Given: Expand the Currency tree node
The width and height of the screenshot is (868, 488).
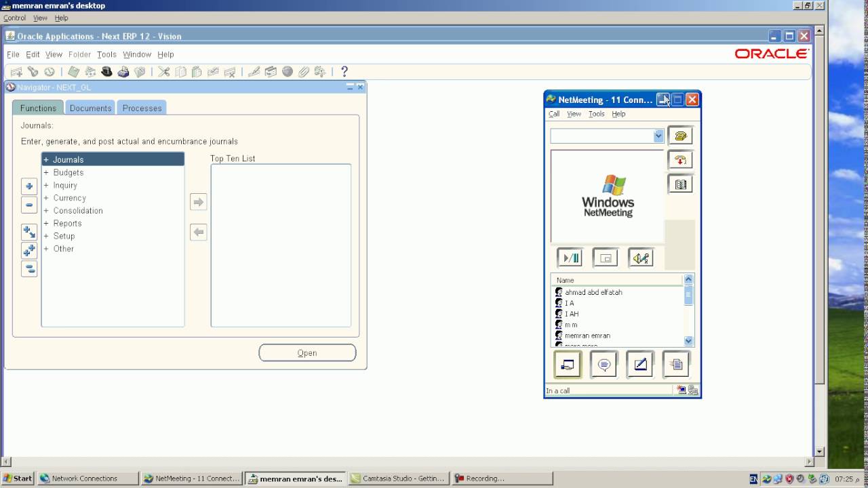Looking at the screenshot, I should 46,198.
